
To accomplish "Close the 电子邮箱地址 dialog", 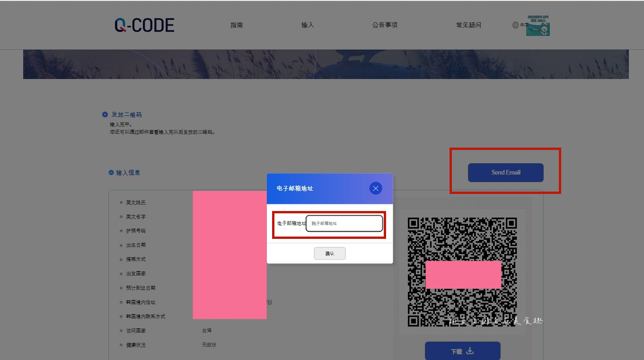I will (376, 188).
